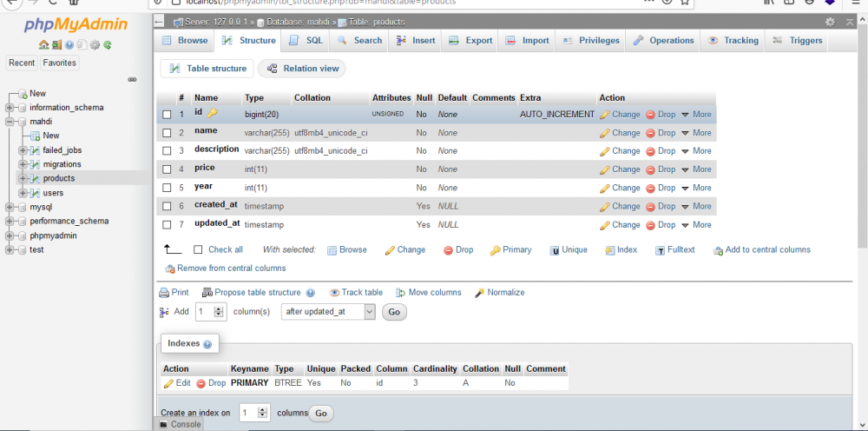Click the primary key icon beside id
Viewport: 868px width, 431px height.
coord(212,113)
